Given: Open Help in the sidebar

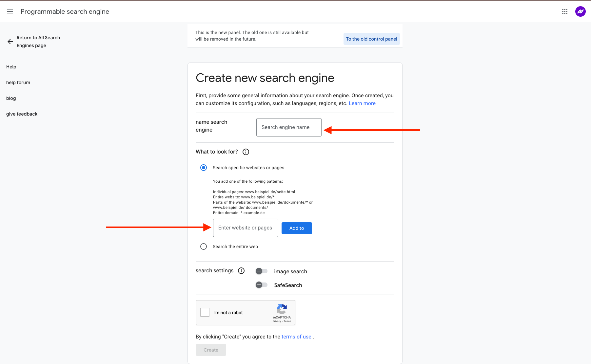Looking at the screenshot, I should click(11, 67).
